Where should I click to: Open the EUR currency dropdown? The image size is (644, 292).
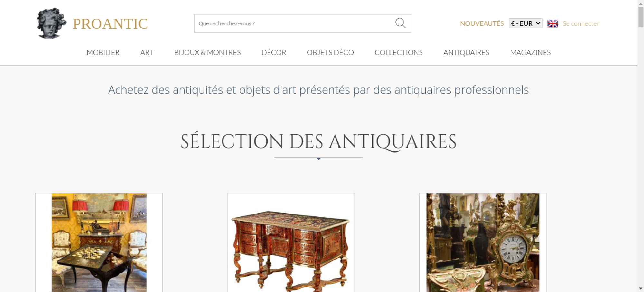click(526, 23)
